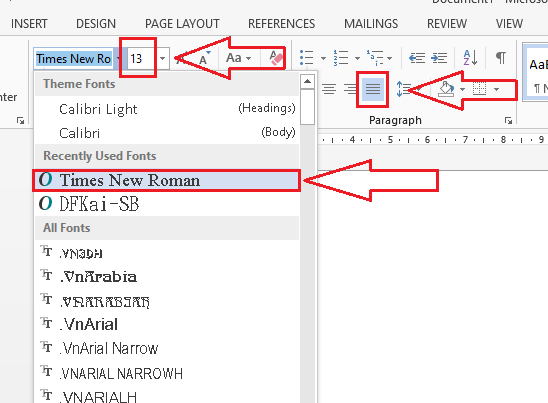The width and height of the screenshot is (548, 403).
Task: Pick the .VN3DH font
Action: (x=167, y=253)
